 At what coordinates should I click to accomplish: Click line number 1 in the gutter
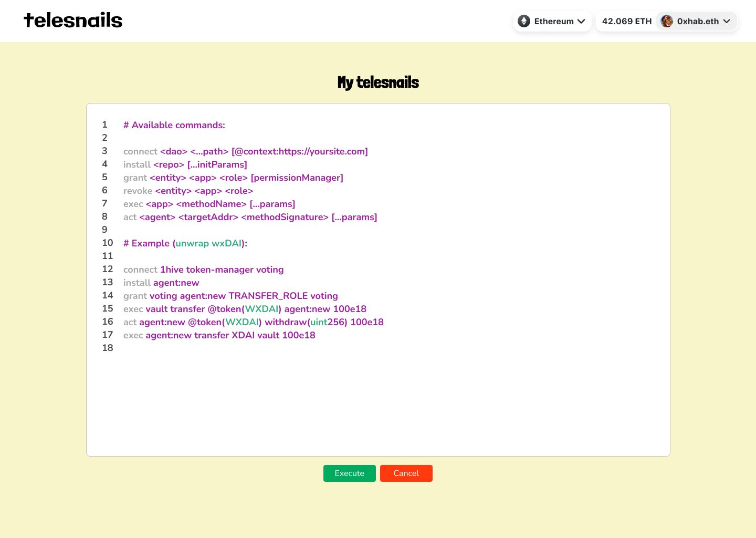(104, 125)
